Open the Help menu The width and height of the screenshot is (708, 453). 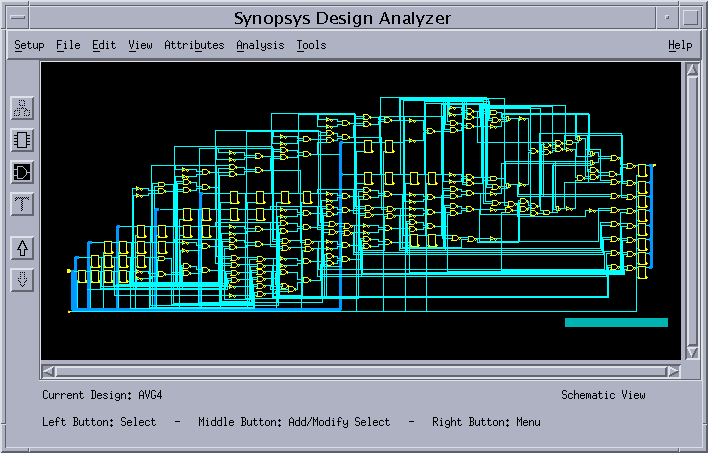click(x=680, y=45)
